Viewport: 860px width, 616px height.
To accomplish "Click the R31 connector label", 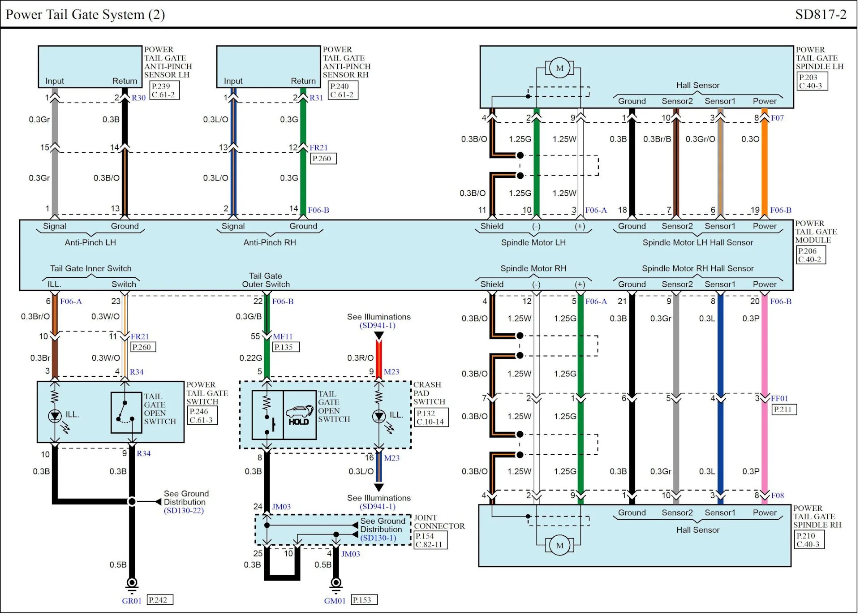I will [x=316, y=98].
